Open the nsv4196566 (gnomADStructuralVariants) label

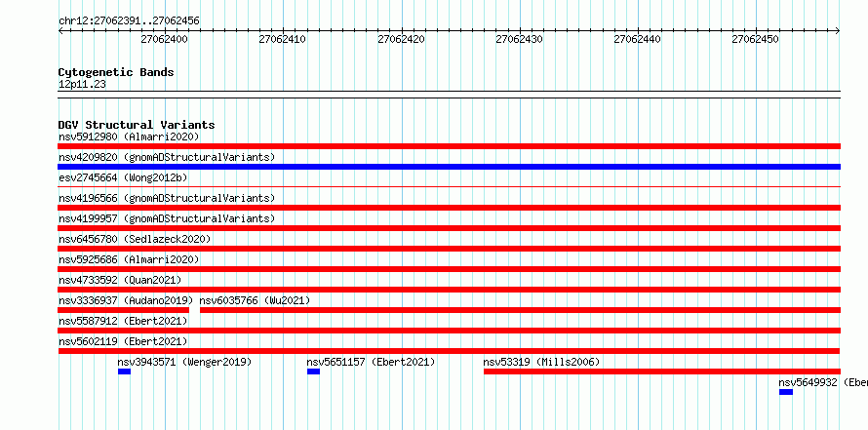[x=167, y=198]
